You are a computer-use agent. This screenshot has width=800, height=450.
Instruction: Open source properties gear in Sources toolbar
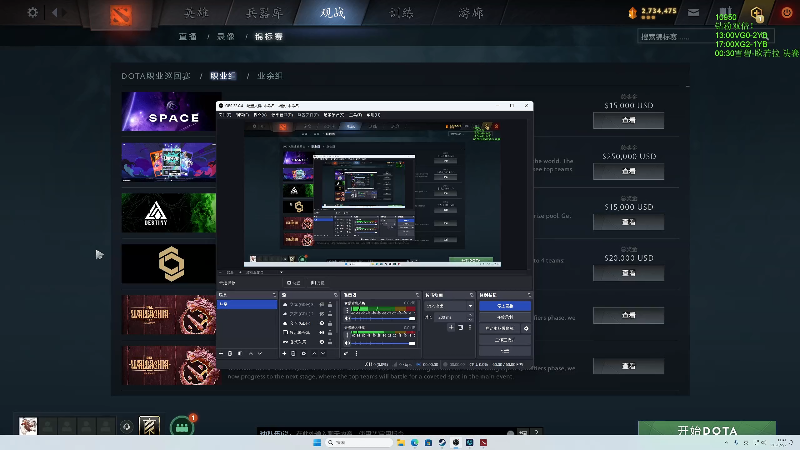(304, 354)
